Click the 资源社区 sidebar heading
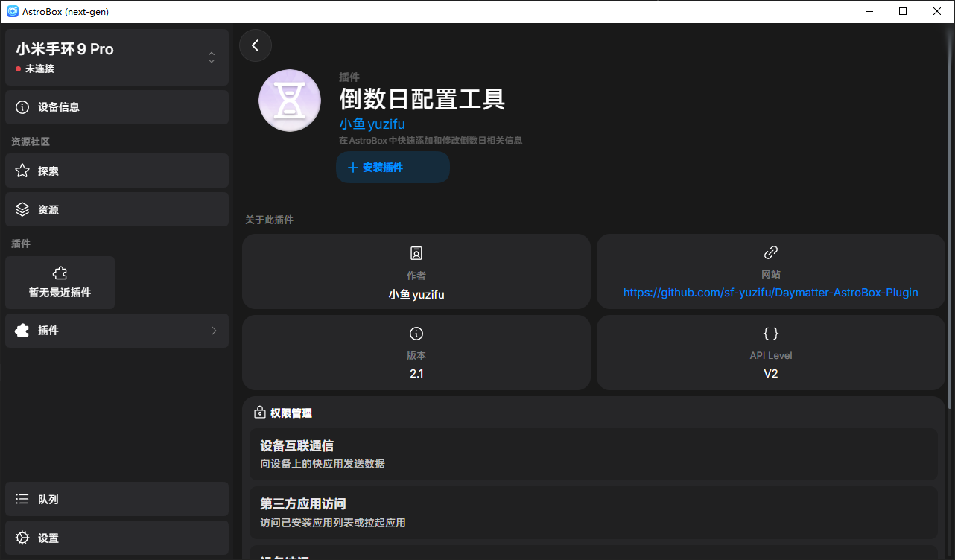 [x=31, y=141]
